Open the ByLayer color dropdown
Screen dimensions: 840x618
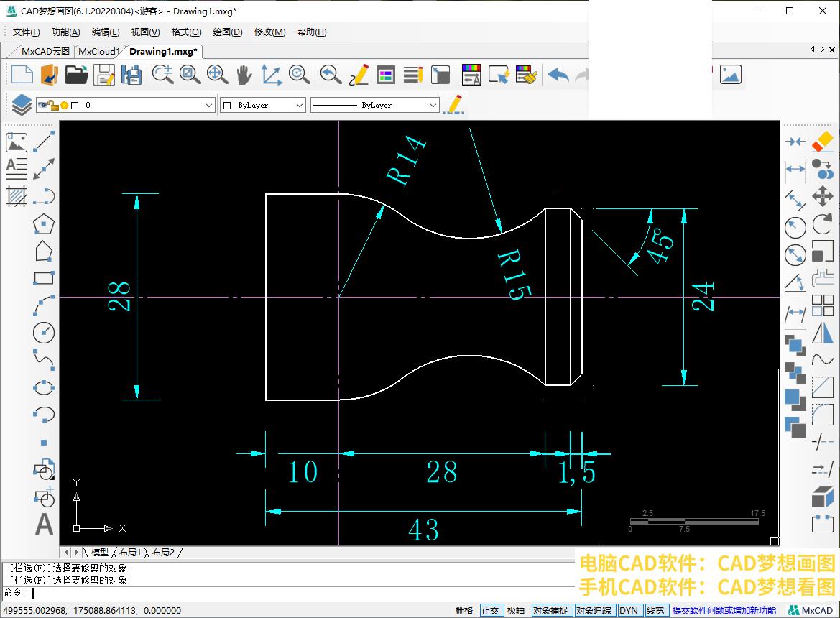(300, 105)
